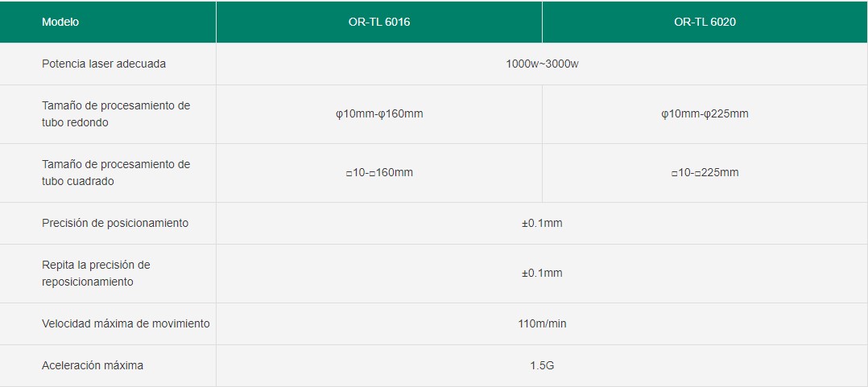The width and height of the screenshot is (868, 387).
Task: Select the □10-□160mm cell
Action: [379, 172]
